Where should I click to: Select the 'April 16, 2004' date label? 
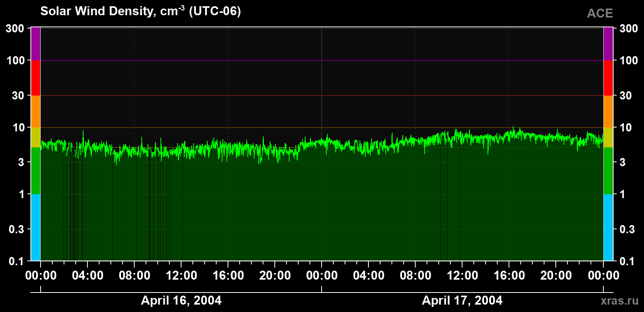point(181,300)
